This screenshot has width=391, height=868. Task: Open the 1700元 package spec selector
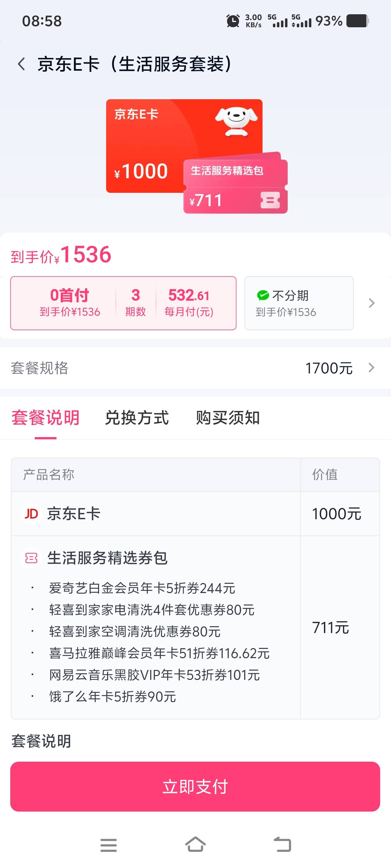[329, 368]
